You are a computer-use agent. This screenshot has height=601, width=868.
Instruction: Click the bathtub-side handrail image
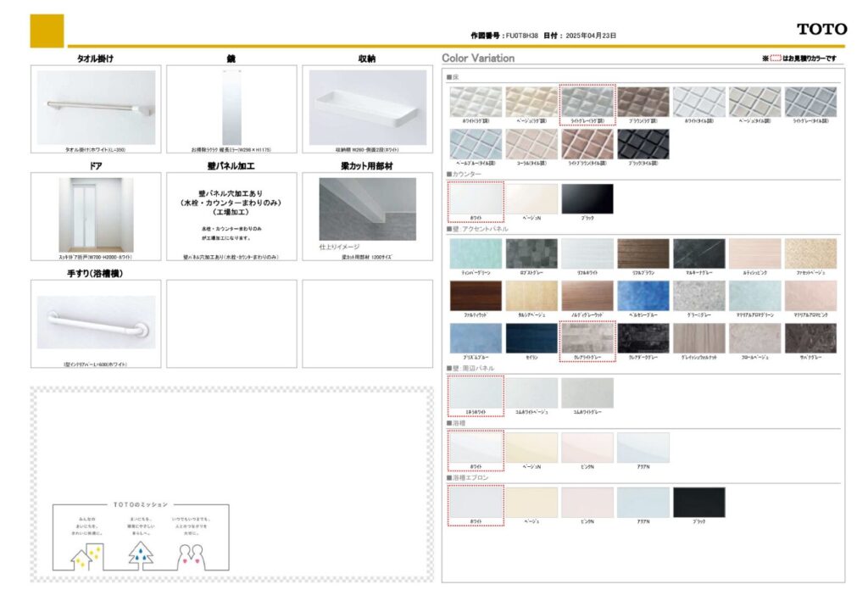[96, 322]
